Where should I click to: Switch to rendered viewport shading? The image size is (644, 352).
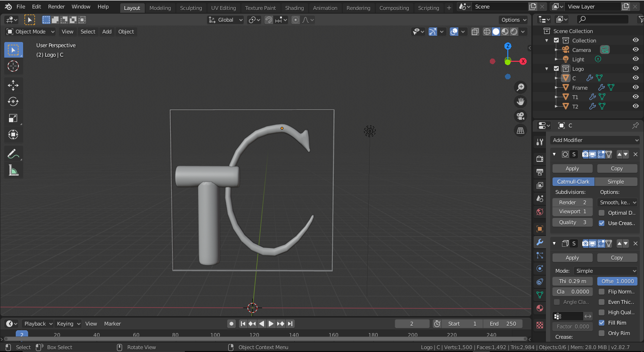514,32
